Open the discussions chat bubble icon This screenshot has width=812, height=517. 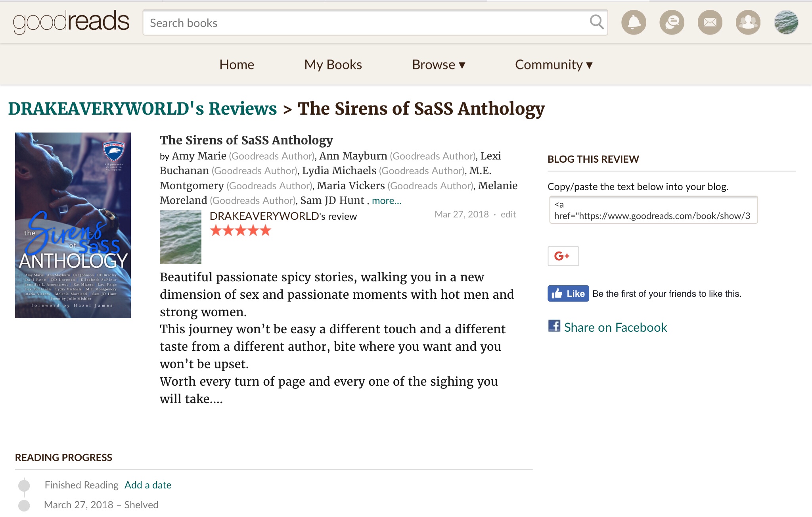coord(672,23)
